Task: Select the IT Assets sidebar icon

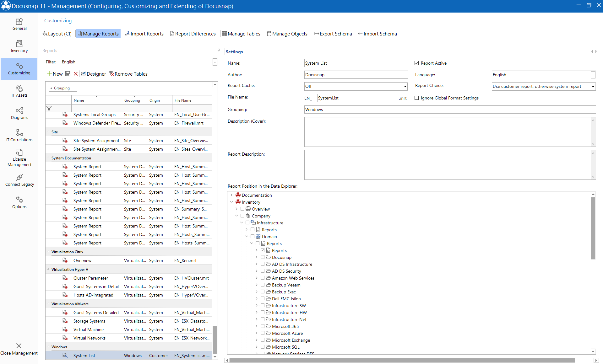Action: pyautogui.click(x=19, y=91)
